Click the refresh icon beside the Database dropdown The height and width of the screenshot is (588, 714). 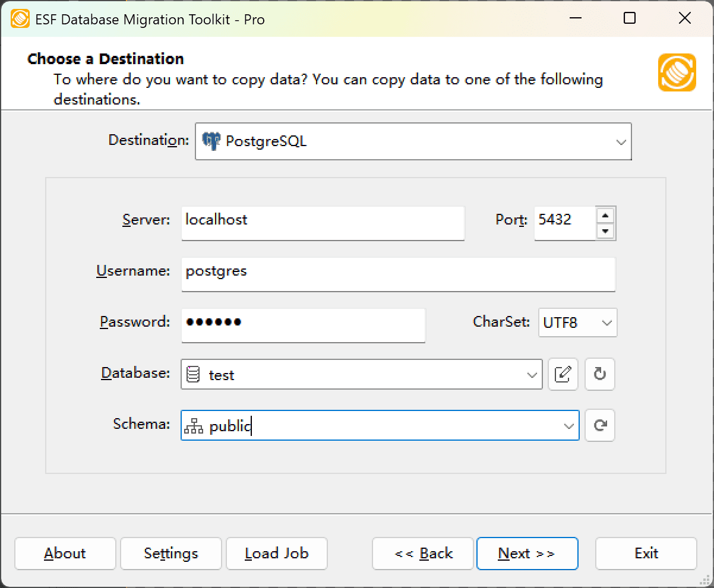pos(599,374)
